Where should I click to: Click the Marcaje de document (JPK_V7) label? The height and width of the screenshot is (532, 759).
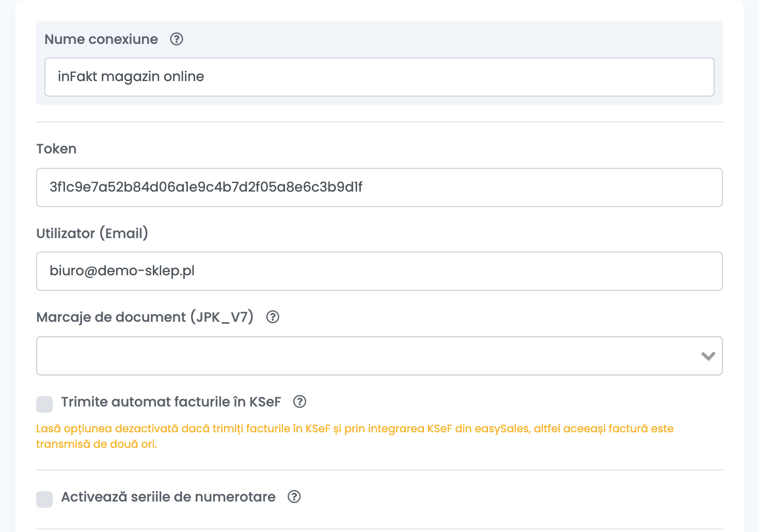[x=145, y=317]
